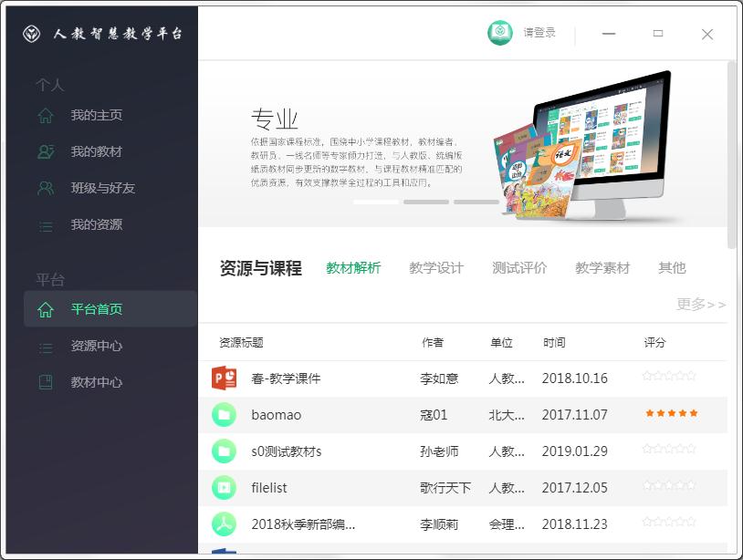743x560 pixels.
Task: Rate 春-教学课件 using its stars
Action: click(669, 377)
